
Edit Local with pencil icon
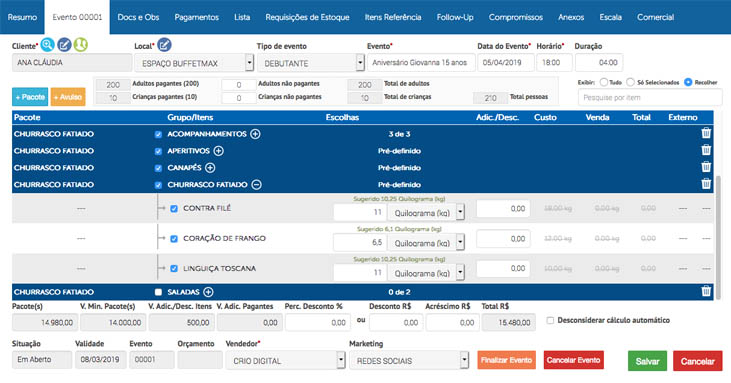click(164, 45)
